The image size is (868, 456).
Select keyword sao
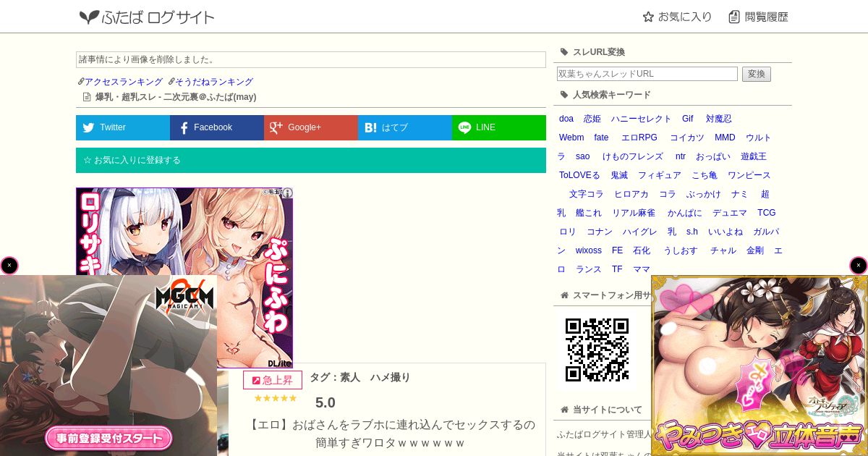[583, 156]
